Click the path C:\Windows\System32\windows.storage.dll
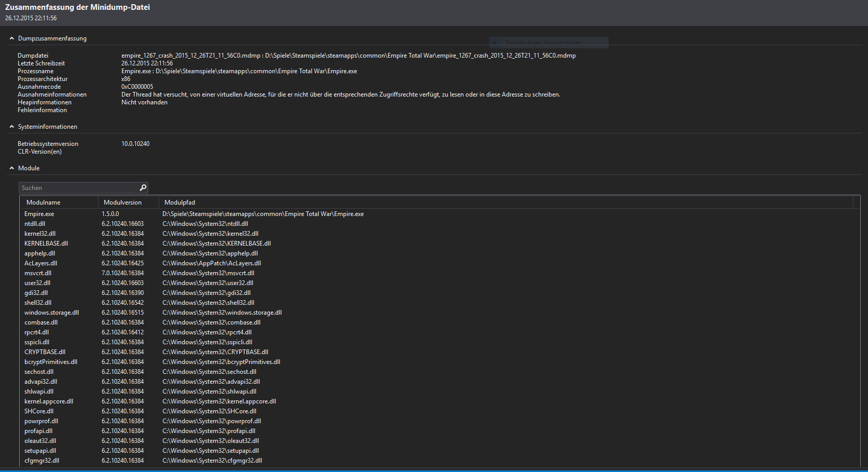The width and height of the screenshot is (868, 472). 222,313
